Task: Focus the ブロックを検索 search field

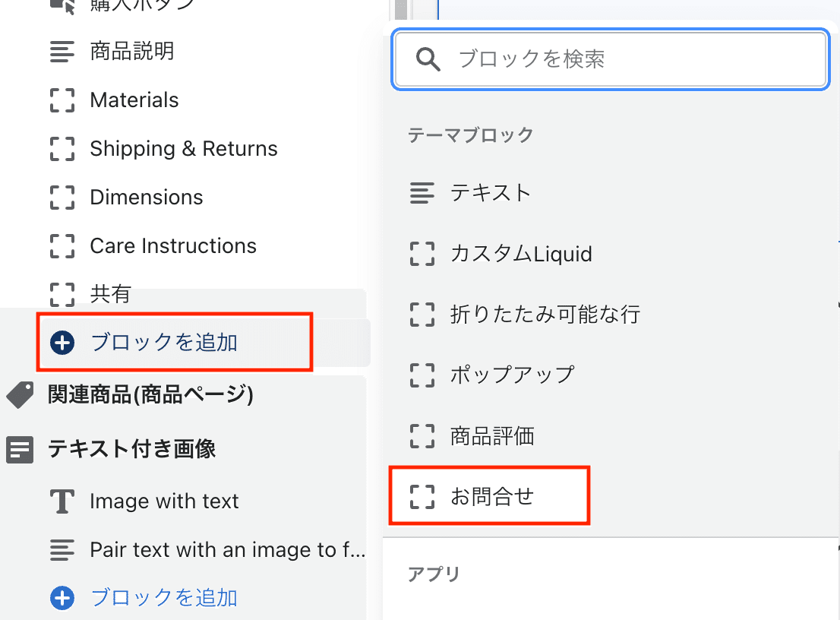Action: [611, 59]
